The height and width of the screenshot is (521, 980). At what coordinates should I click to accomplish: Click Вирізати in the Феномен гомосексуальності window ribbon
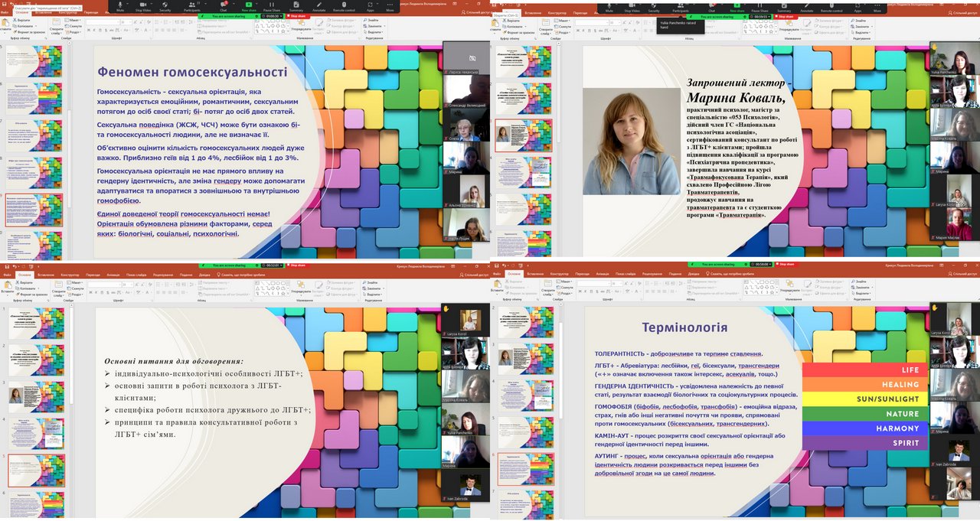23,20
